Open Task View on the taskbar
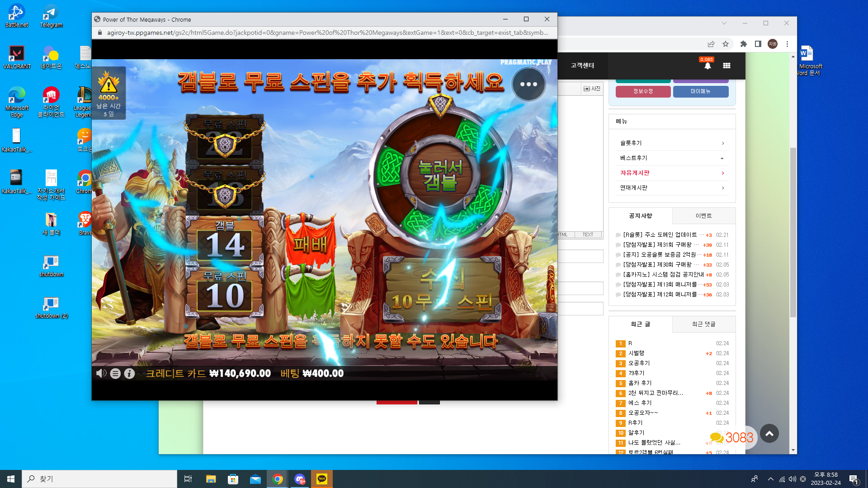Screen dimensions: 868x488 coord(188,479)
